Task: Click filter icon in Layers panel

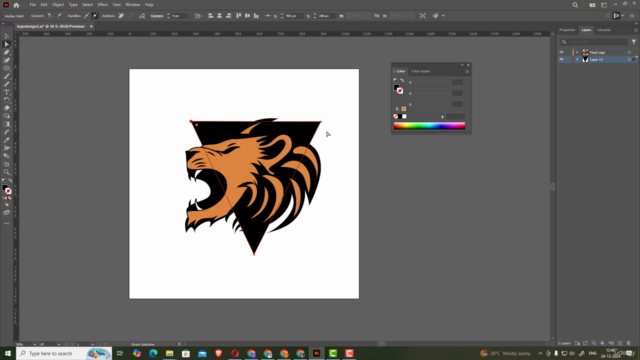Action: 633,42
